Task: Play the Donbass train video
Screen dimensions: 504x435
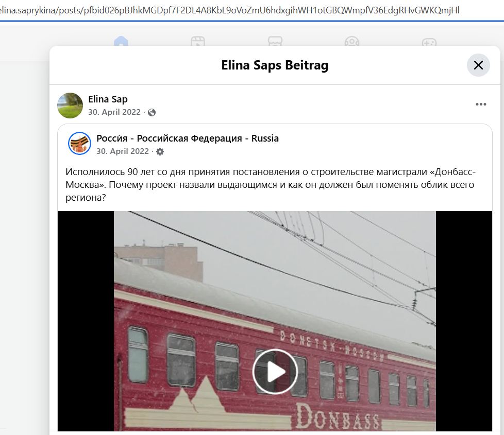Action: [x=275, y=372]
